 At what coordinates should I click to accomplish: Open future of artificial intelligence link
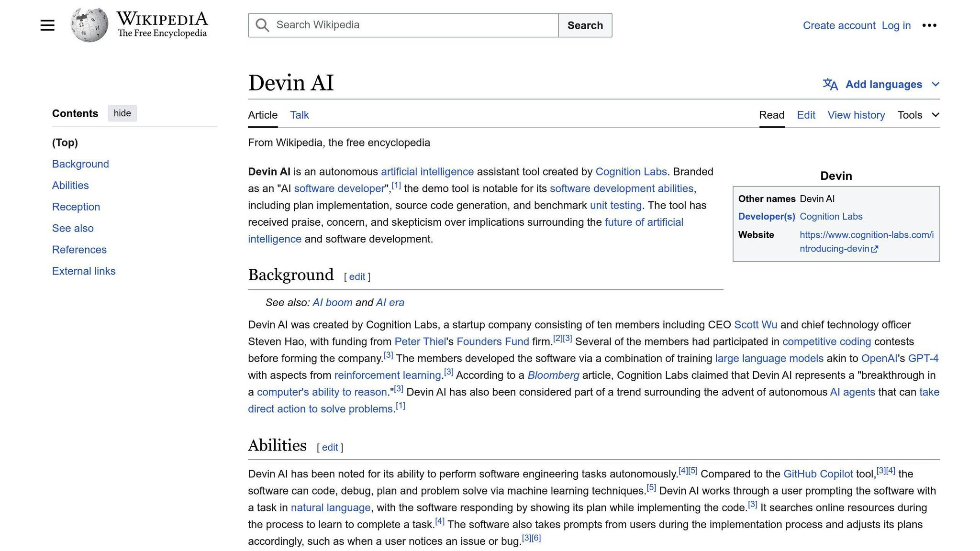(644, 222)
